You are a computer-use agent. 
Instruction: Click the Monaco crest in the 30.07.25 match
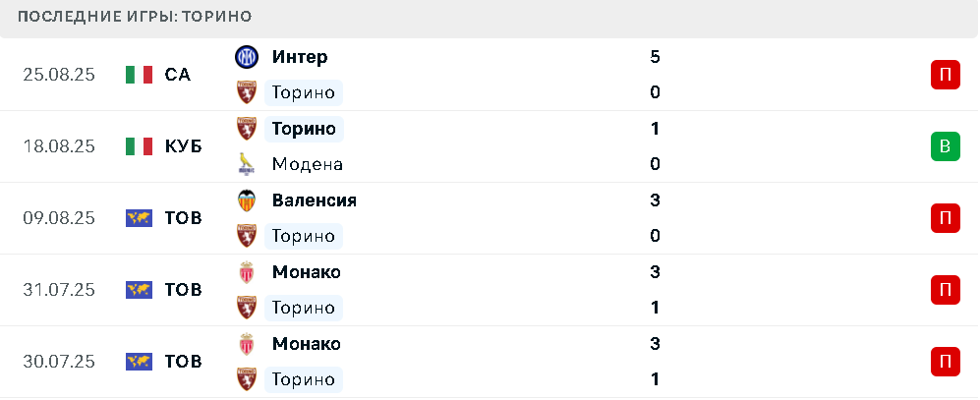point(247,344)
